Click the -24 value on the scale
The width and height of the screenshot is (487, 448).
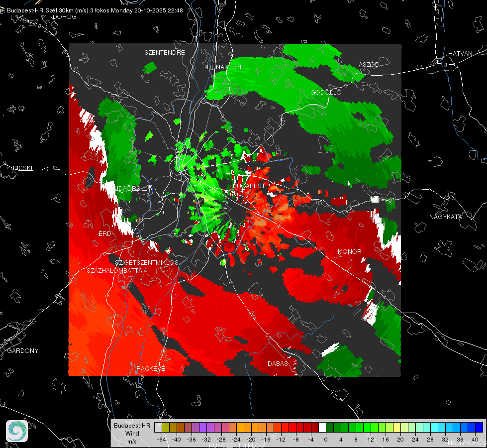[236, 440]
